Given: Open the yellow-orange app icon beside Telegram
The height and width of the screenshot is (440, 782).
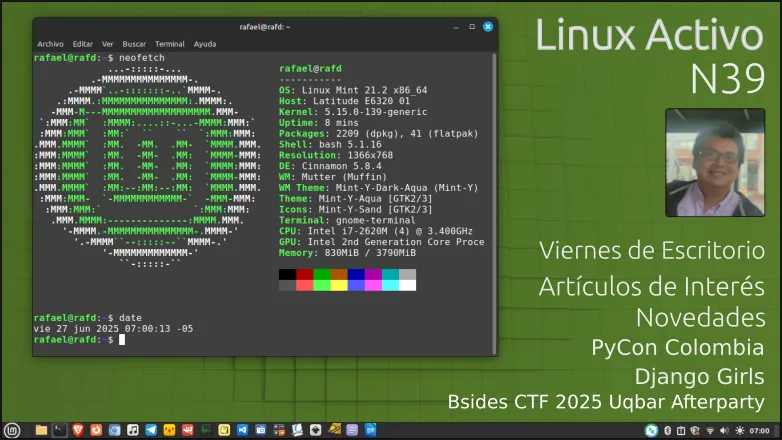Looking at the screenshot, I should pyautogui.click(x=169, y=430).
